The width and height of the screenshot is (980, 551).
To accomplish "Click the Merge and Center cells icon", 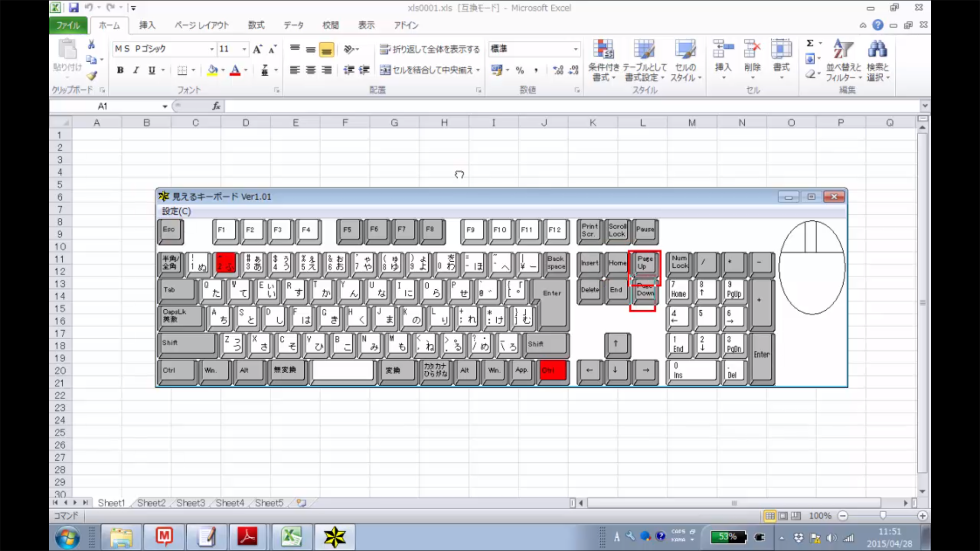I will tap(385, 70).
